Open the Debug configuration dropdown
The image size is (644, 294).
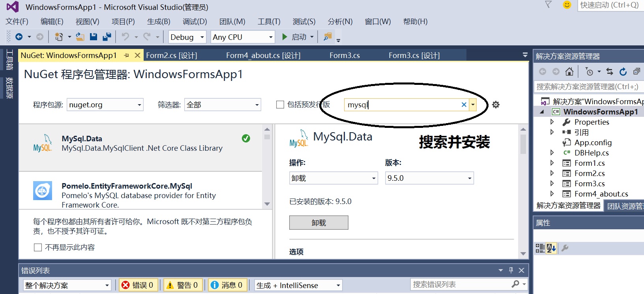(187, 37)
